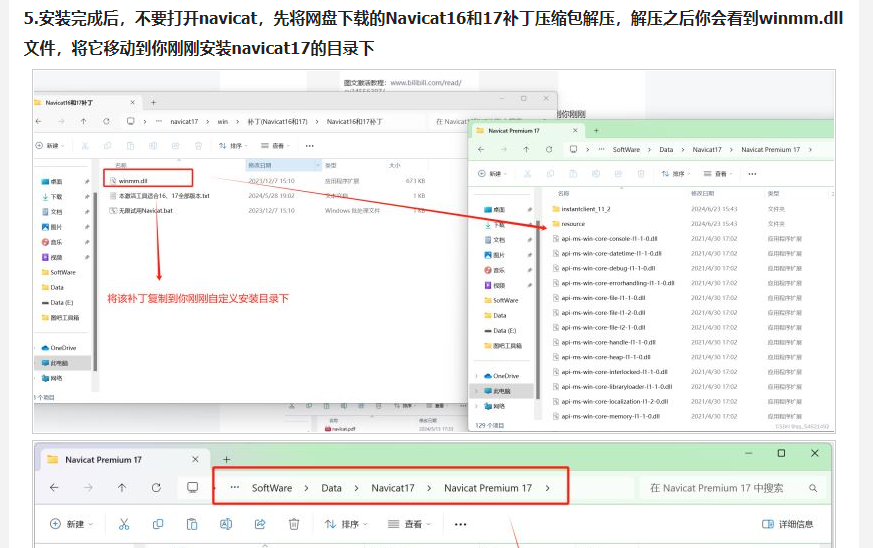Click Copy icon in lower window toolbar
This screenshot has height=548, width=873.
coord(158,524)
